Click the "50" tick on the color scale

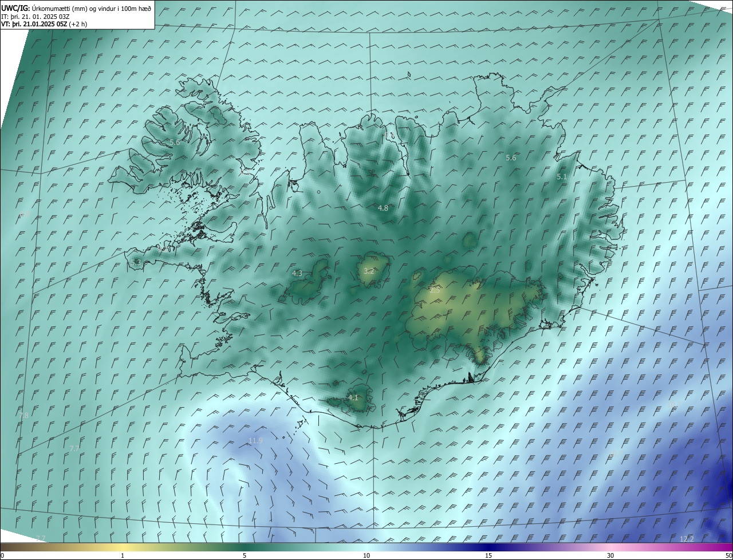pos(728,555)
